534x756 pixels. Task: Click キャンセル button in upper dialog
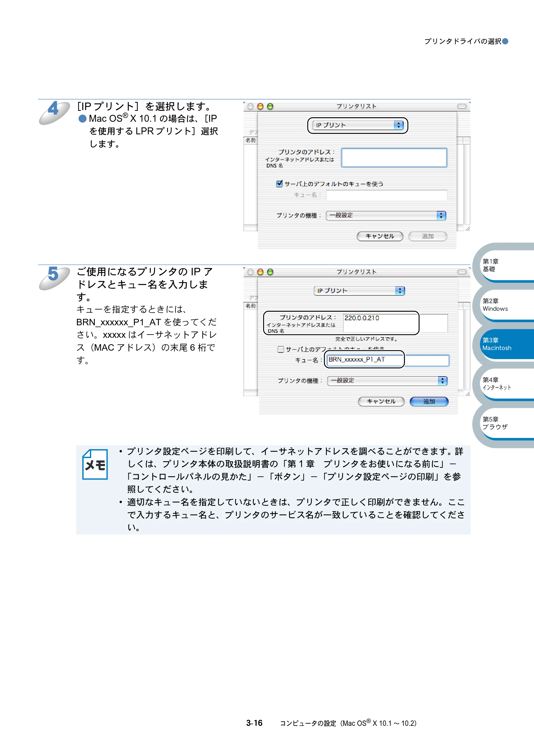380,236
